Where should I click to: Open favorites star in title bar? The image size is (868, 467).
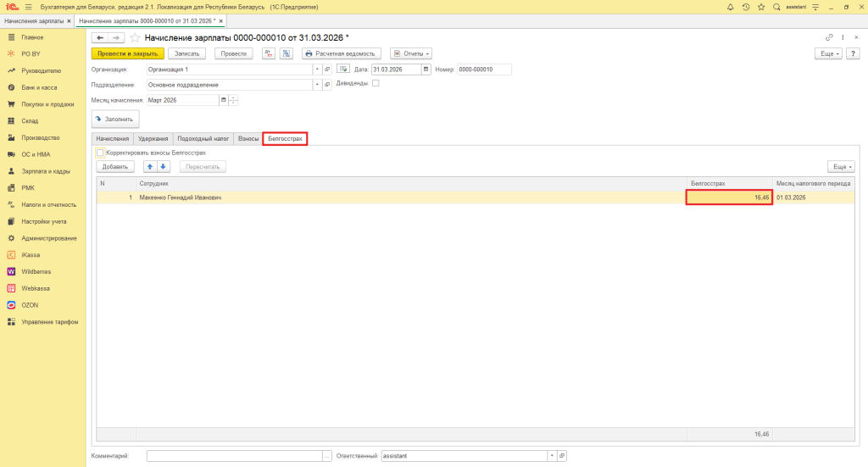pos(761,7)
